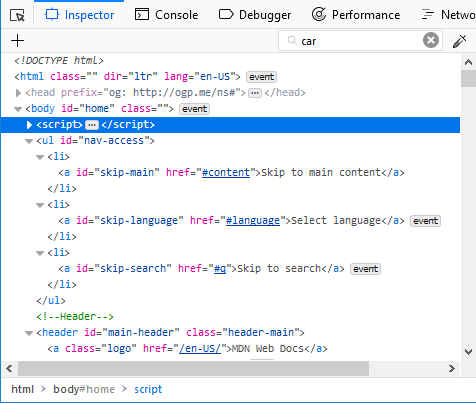
Task: Activate the element picker icon
Action: [x=17, y=15]
